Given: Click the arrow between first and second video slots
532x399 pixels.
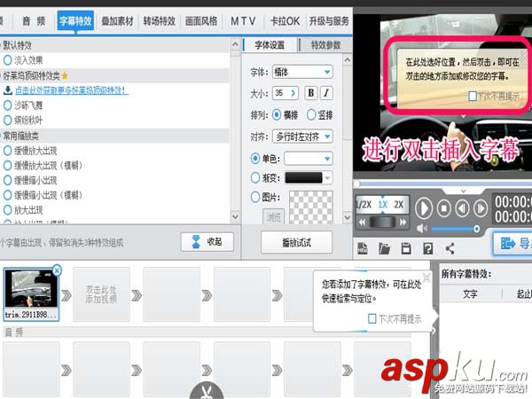Looking at the screenshot, I should point(66,295).
